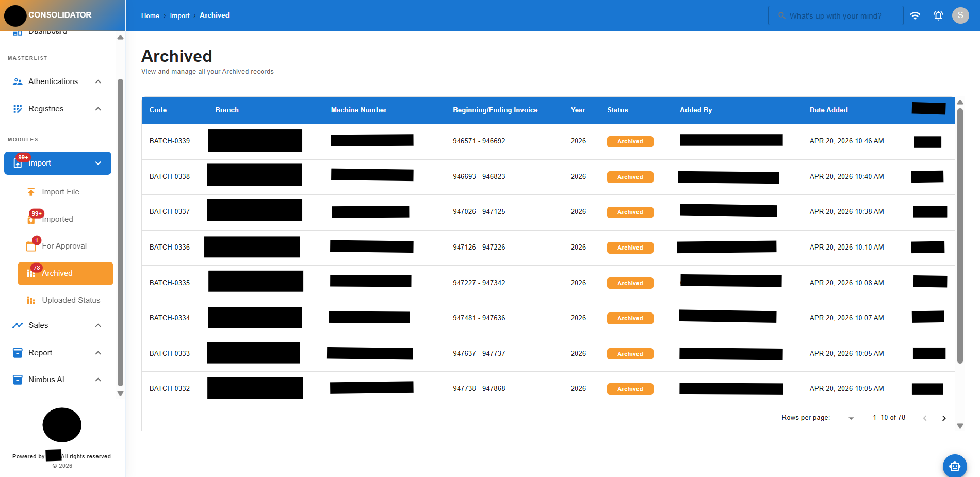
Task: Click the Uploaded Status chart icon
Action: (31, 300)
